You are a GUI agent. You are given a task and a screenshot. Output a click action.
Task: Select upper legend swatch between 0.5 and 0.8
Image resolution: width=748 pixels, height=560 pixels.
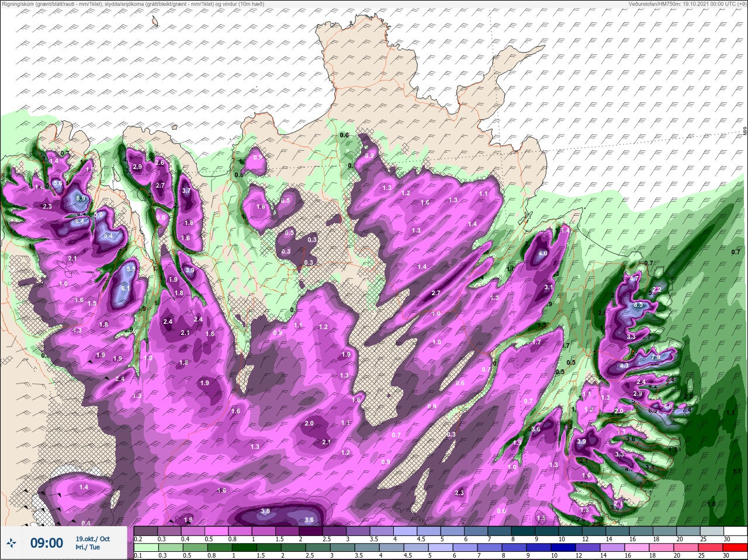pos(217,531)
